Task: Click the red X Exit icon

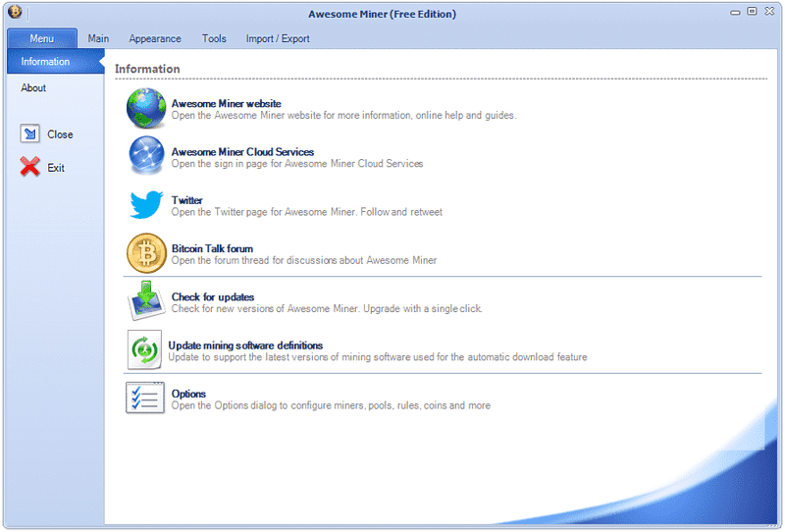Action: (x=30, y=168)
